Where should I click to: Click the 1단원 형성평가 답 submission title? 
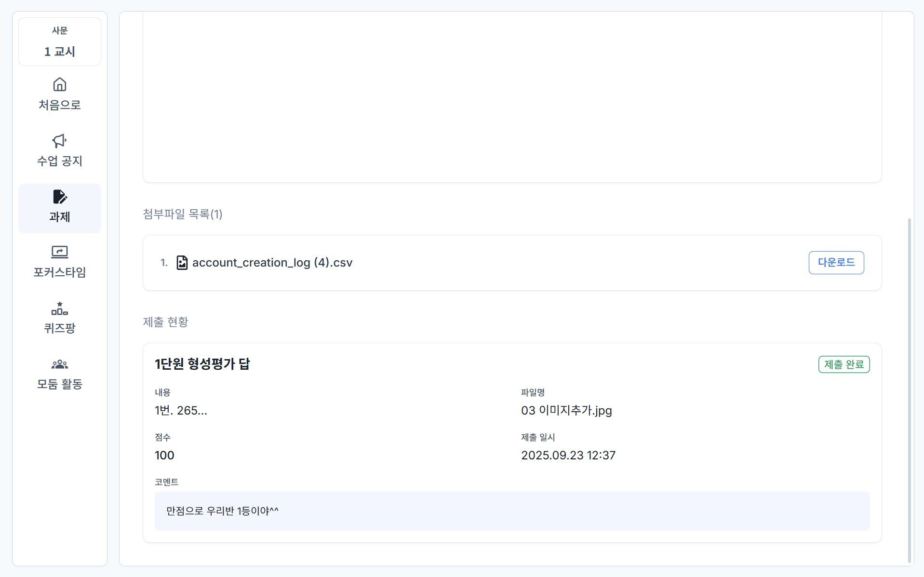point(202,364)
